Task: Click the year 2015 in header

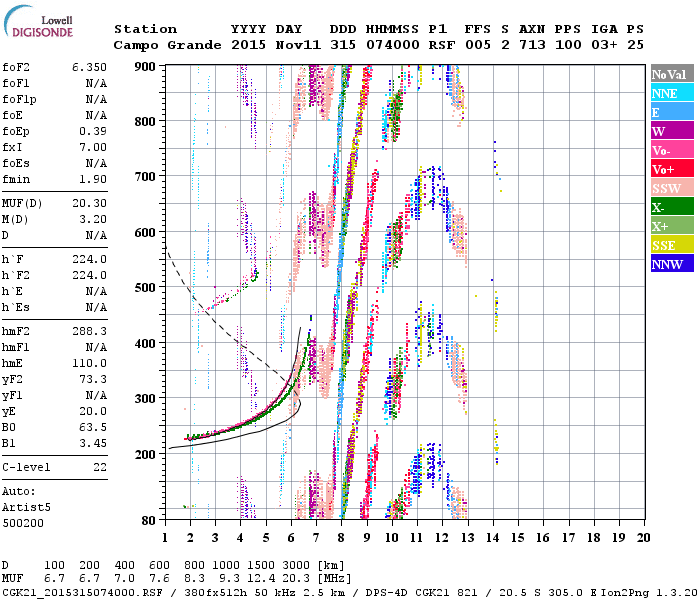Action: (248, 45)
